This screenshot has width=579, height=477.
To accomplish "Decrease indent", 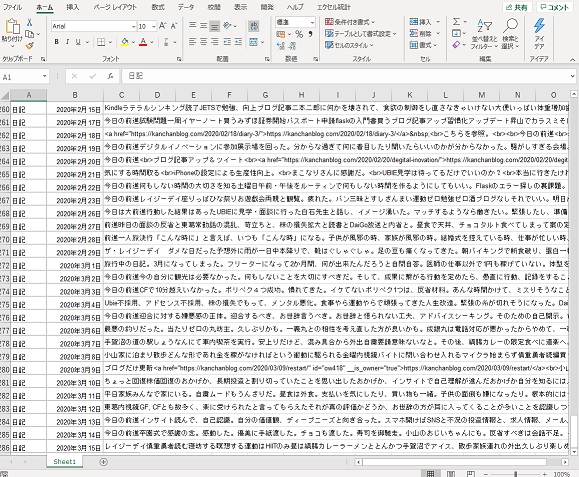I will (227, 42).
